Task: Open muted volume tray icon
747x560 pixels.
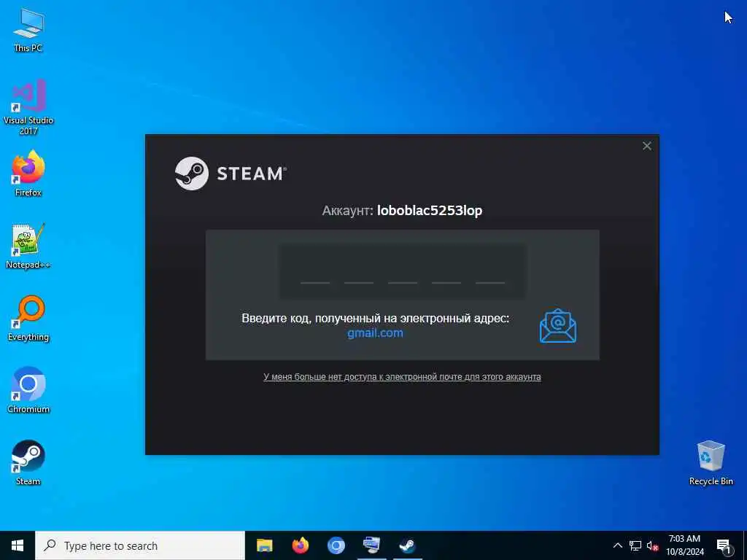Action: click(652, 546)
